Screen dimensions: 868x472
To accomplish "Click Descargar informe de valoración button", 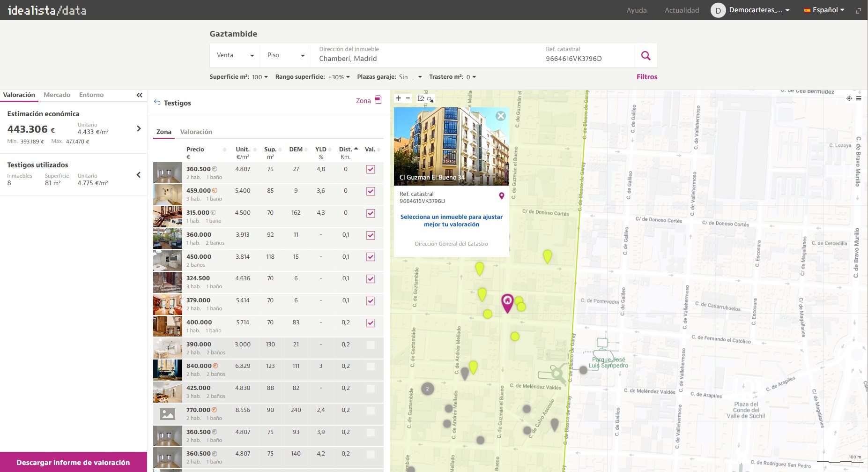I will (73, 462).
